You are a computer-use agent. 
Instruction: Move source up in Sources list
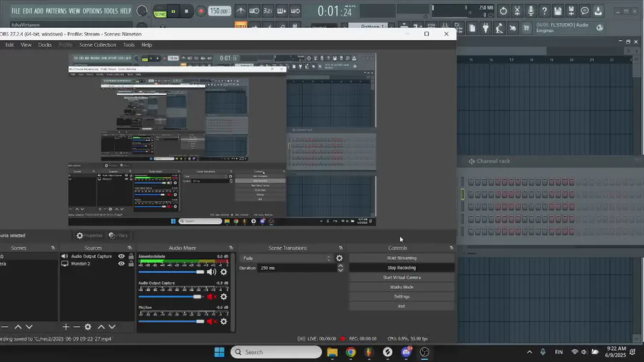click(x=101, y=327)
